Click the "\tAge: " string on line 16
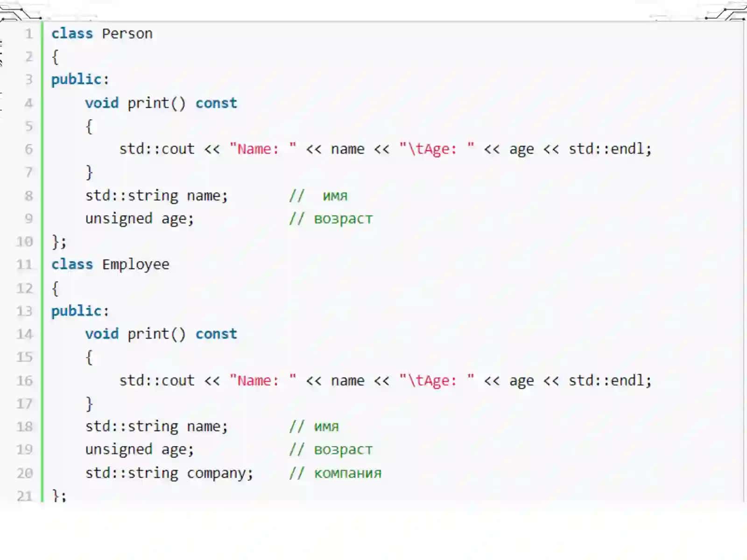Viewport: 747px width, 560px height. click(x=437, y=380)
